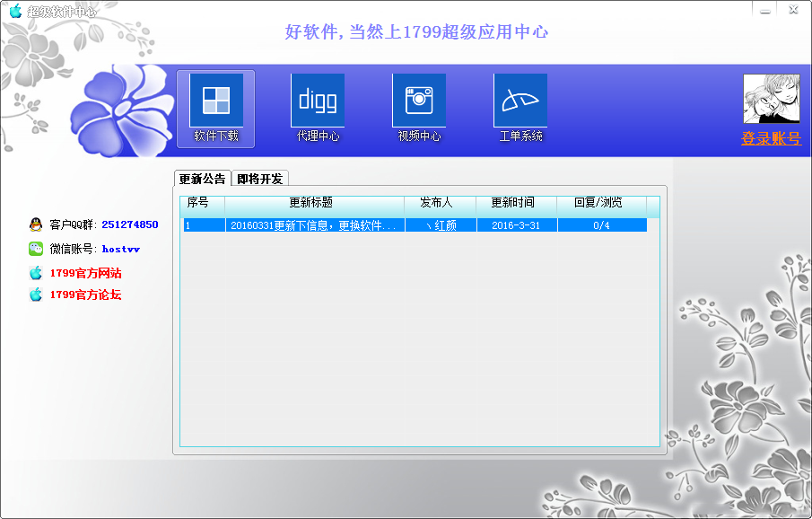The width and height of the screenshot is (812, 519).
Task: Select the 20160331 update announcement row
Action: [x=413, y=225]
